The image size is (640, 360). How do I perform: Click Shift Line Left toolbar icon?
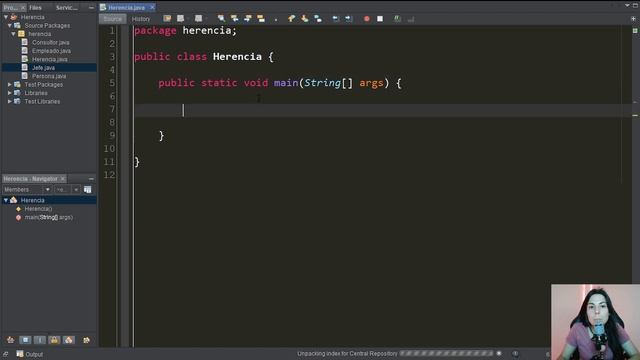coord(335,18)
